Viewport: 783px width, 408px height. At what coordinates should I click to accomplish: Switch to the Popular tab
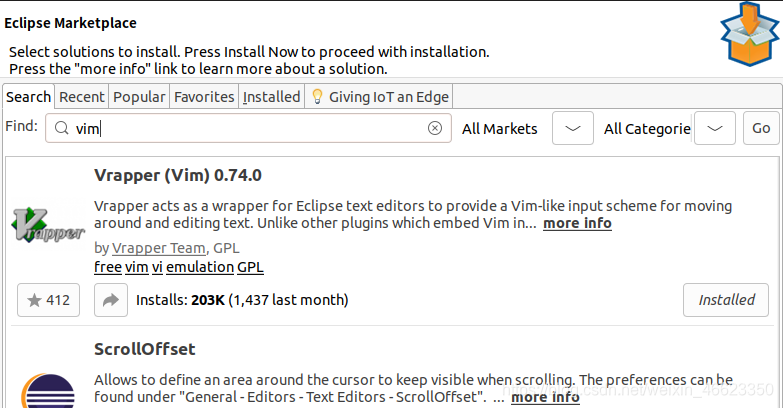(139, 97)
